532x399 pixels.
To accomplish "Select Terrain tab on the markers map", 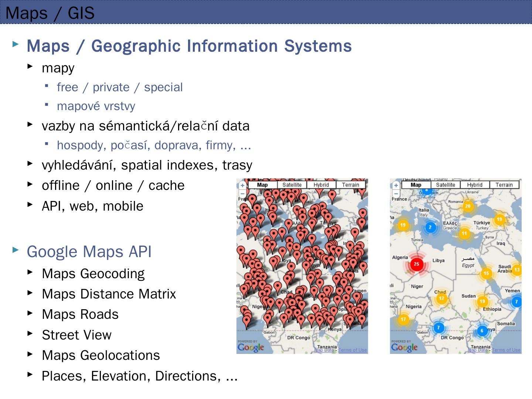I will [x=350, y=185].
